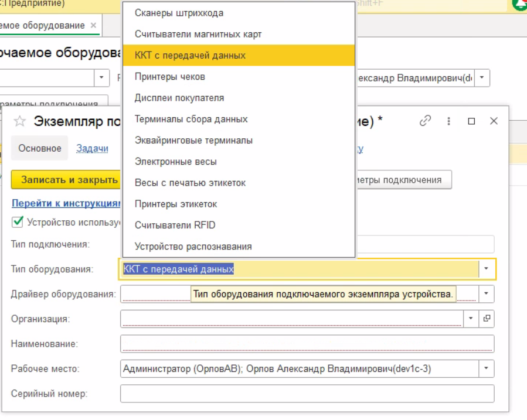Open the three-dot more actions menu
The height and width of the screenshot is (420, 527).
449,121
